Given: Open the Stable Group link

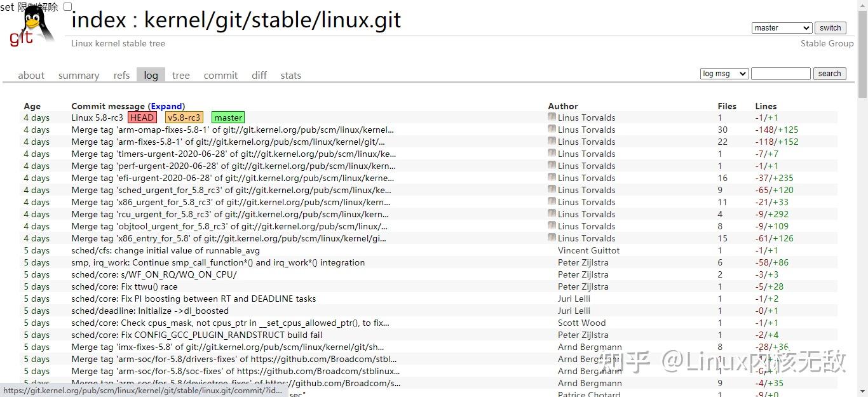Looking at the screenshot, I should (827, 43).
